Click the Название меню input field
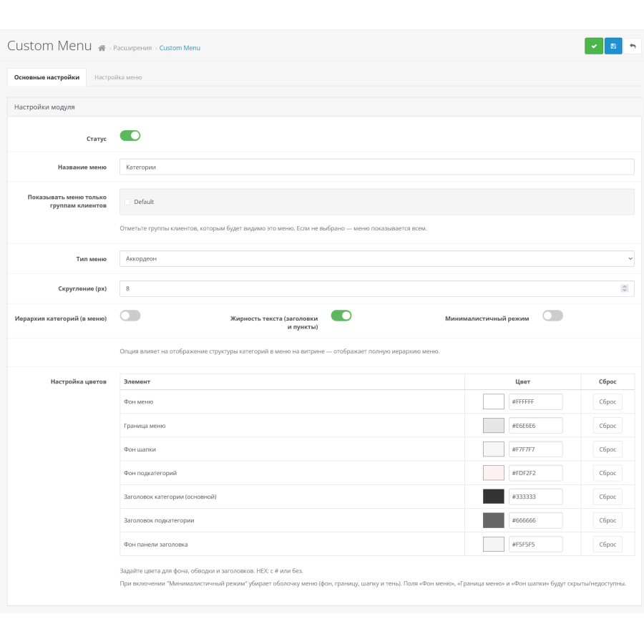644x644 pixels. coord(376,167)
